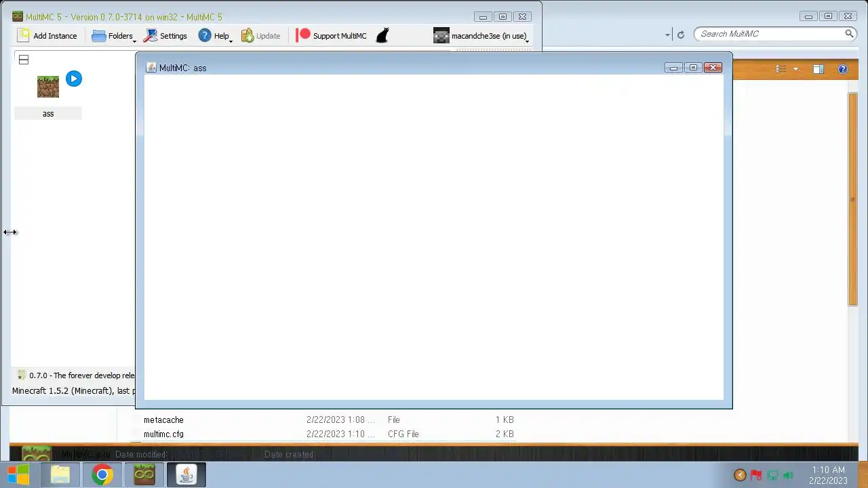Open the Help dropdown in MultiMC toolbar

(215, 36)
